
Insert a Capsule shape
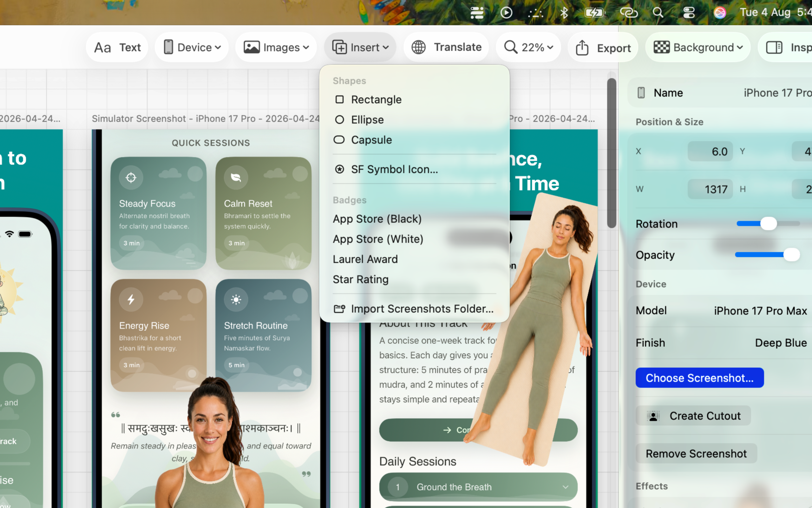(414, 140)
